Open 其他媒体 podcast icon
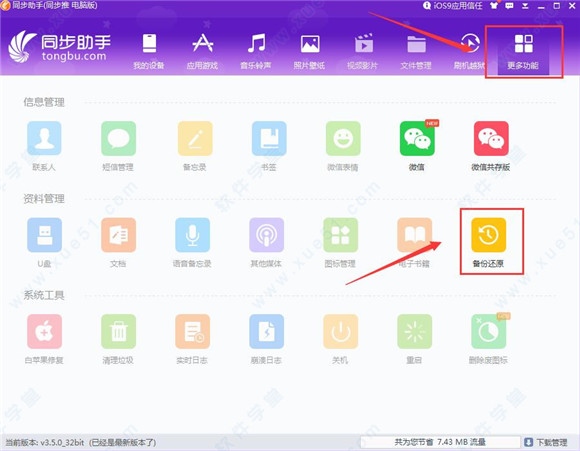 (266, 235)
